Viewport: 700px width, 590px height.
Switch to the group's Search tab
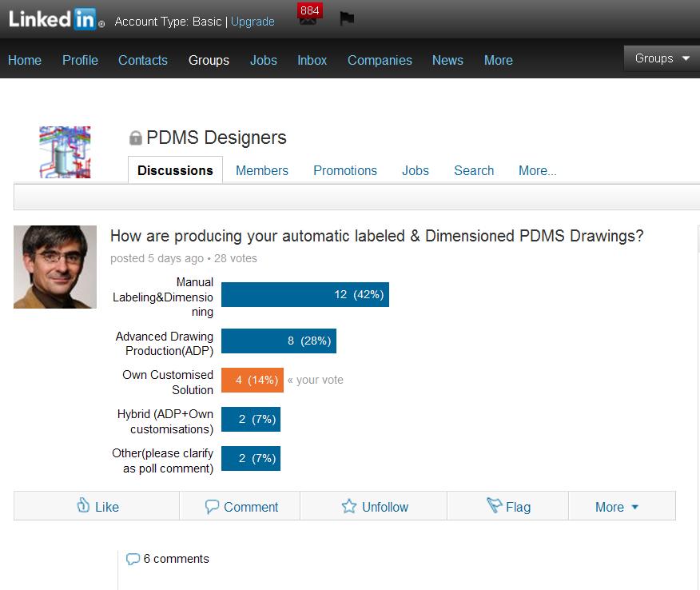coord(474,170)
